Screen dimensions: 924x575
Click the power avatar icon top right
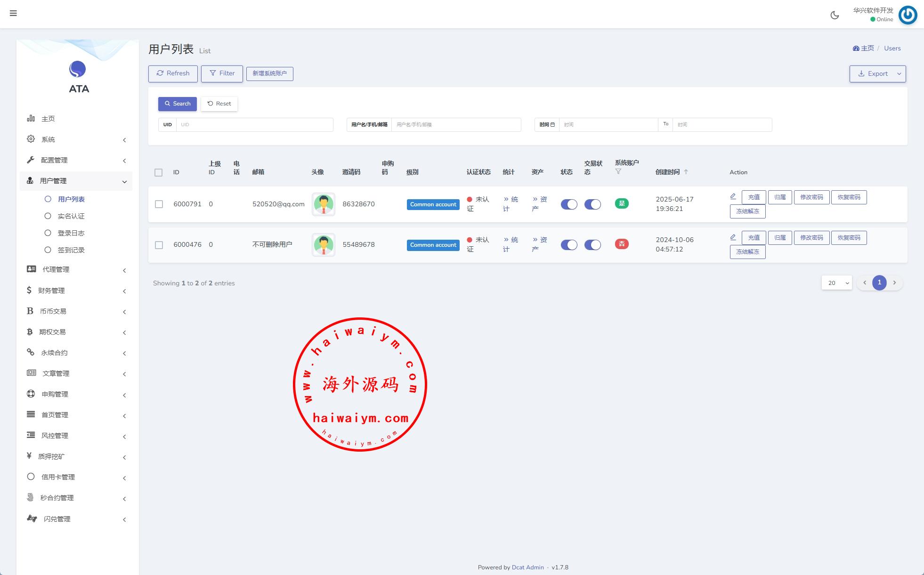908,15
